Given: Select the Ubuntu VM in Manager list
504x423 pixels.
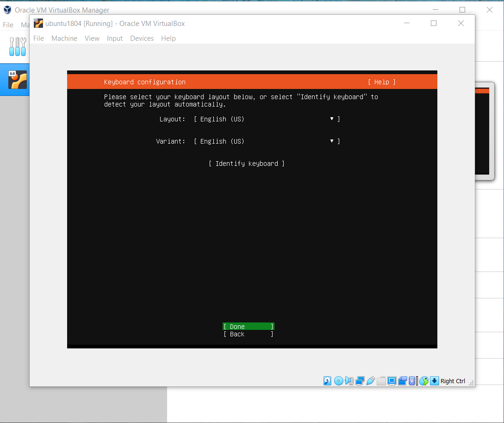Looking at the screenshot, I should pyautogui.click(x=18, y=80).
